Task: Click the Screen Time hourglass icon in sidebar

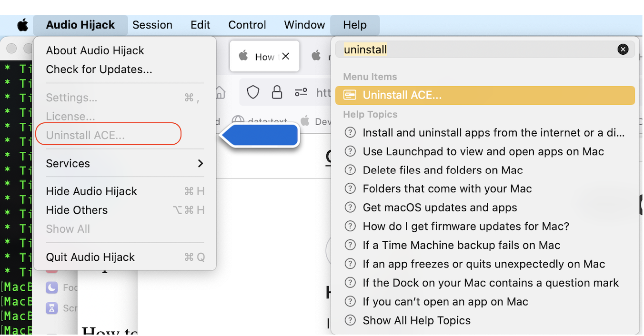Action: tap(52, 308)
